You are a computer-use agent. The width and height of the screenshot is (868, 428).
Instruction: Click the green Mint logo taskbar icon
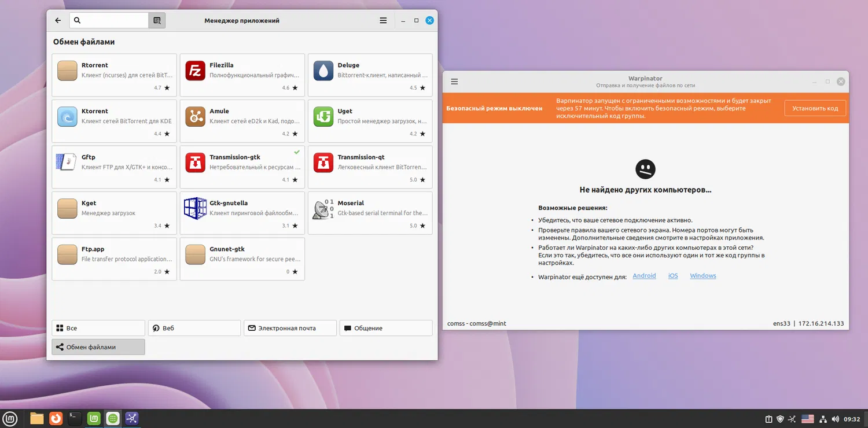[x=94, y=418]
